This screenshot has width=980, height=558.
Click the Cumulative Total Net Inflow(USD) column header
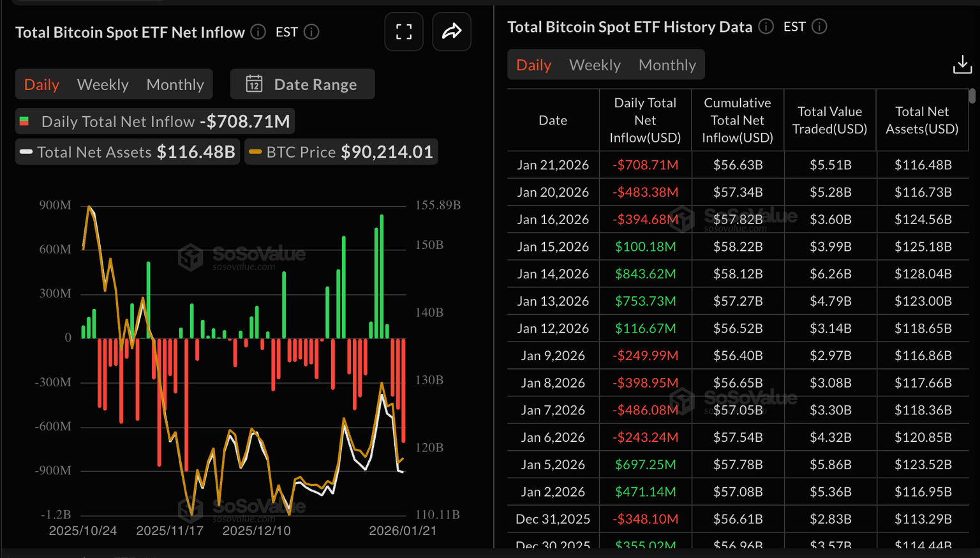[x=738, y=120]
